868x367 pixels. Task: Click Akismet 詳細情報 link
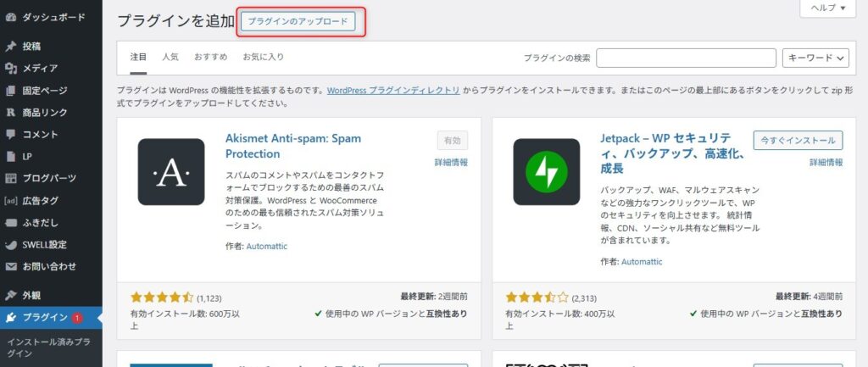(x=451, y=162)
